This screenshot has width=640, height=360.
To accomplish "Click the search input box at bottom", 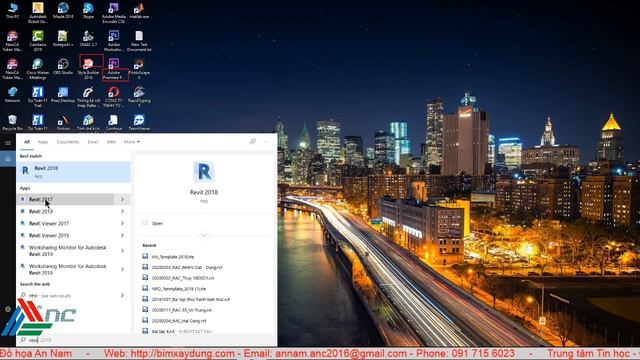I will click(x=147, y=340).
